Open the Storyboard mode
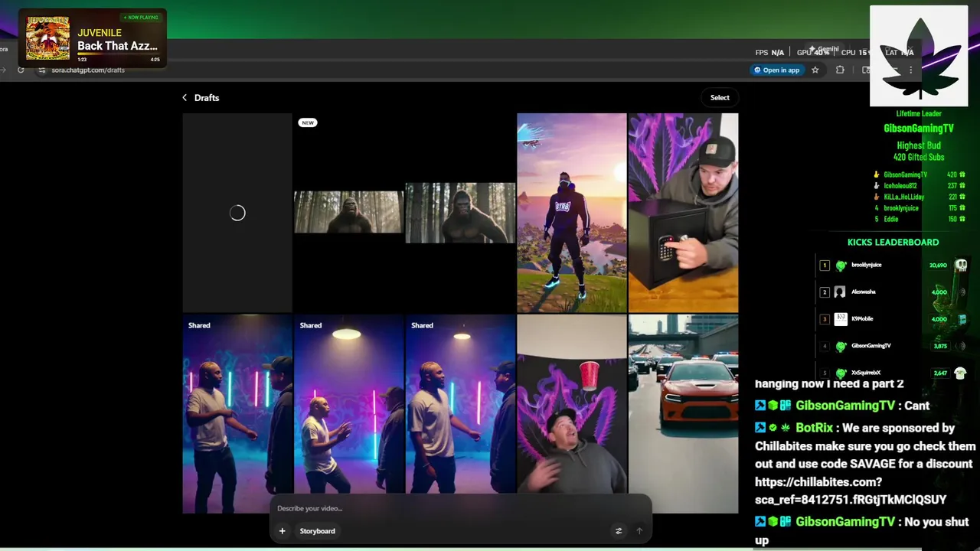Screen dimensions: 980x551 (x=317, y=531)
